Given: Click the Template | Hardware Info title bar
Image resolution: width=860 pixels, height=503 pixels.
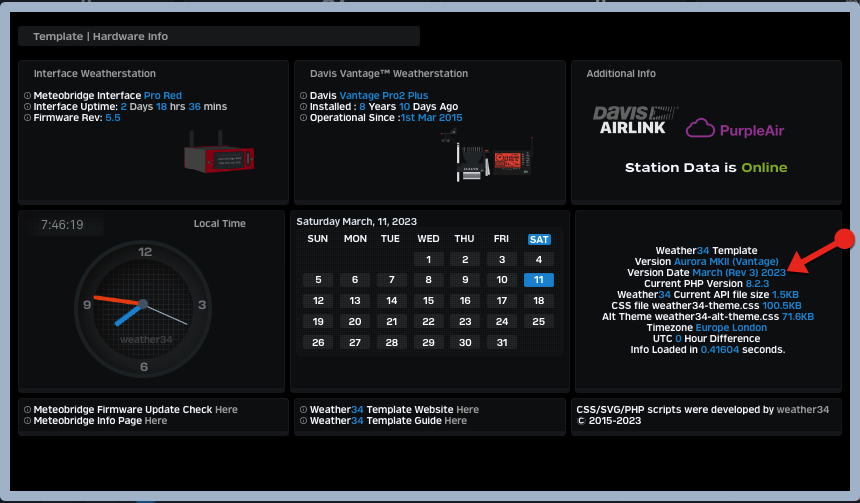Looking at the screenshot, I should point(219,36).
